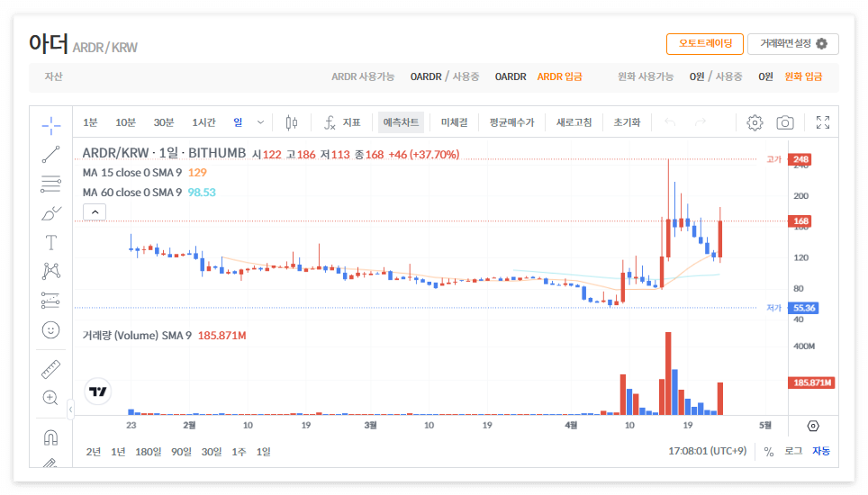
Task: Open the horizontal lines Fibonacci tool
Action: (51, 184)
